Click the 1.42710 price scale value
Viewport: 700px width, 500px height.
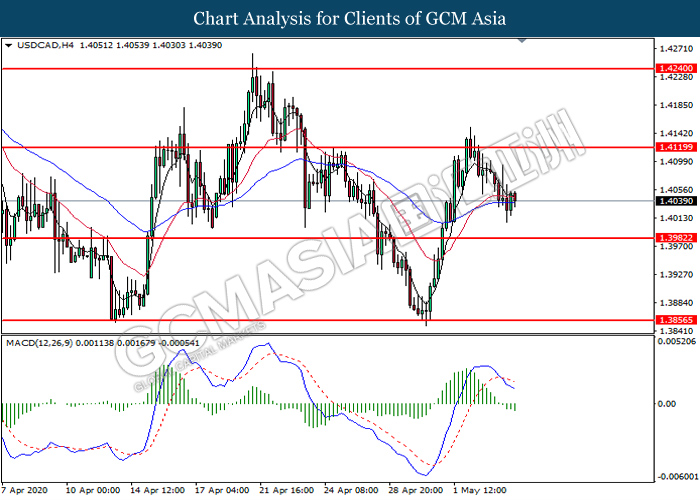click(x=677, y=49)
